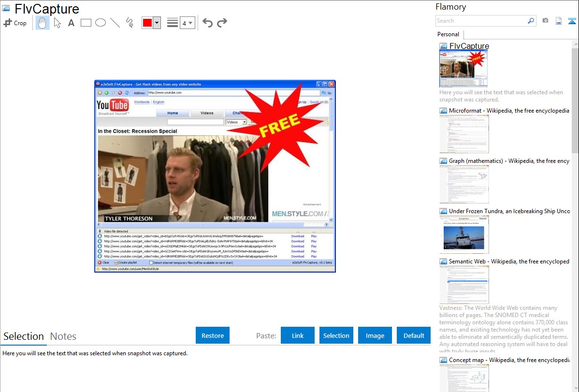
Task: Click the icon beside Microformat entry
Action: [x=444, y=111]
